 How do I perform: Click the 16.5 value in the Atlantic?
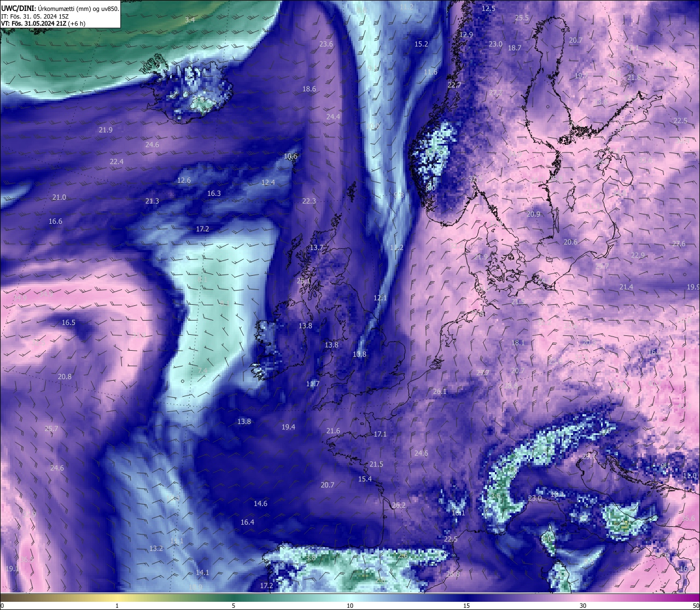coord(68,323)
